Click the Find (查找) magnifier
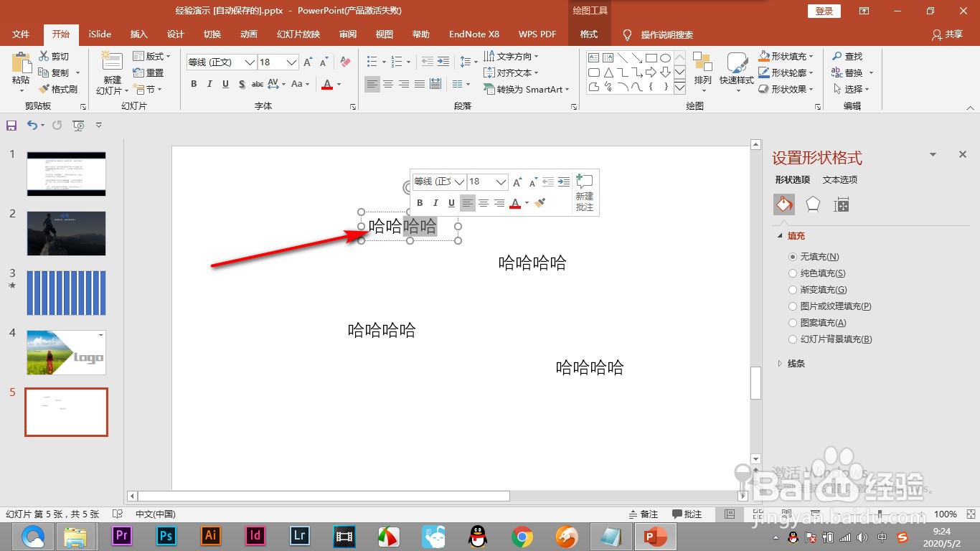 (x=837, y=56)
